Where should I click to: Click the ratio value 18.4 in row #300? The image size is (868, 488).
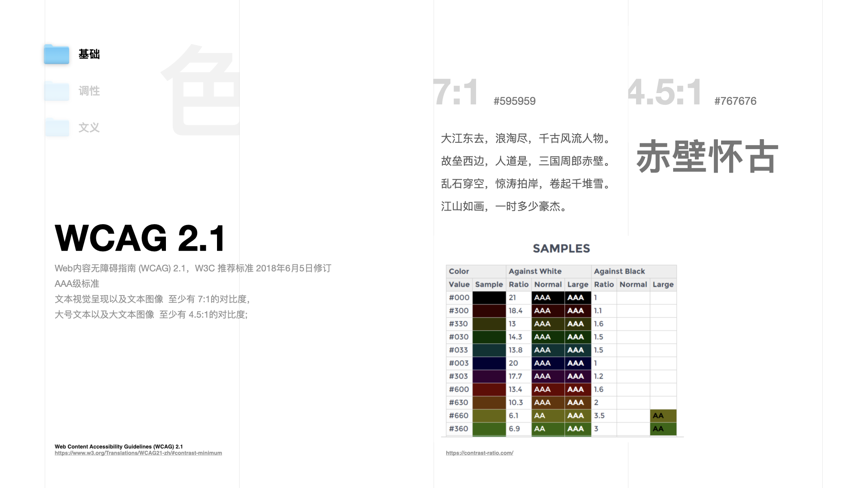tap(515, 310)
